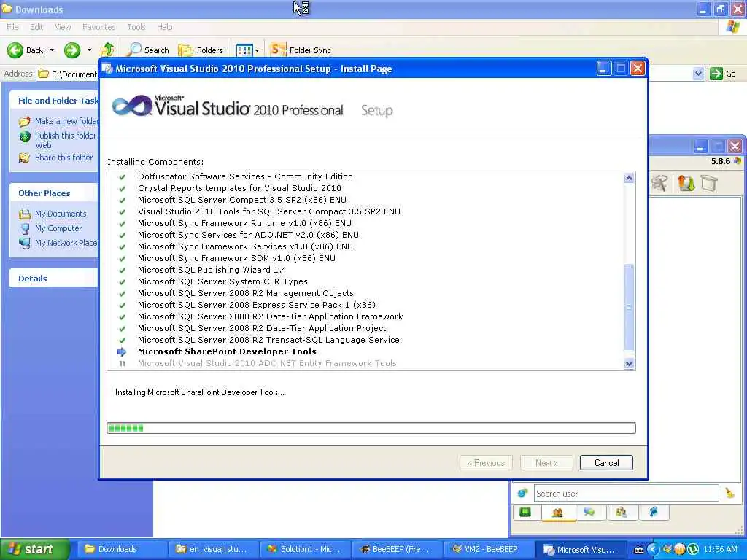The width and height of the screenshot is (747, 560).
Task: Click the Details panel header
Action: point(54,279)
